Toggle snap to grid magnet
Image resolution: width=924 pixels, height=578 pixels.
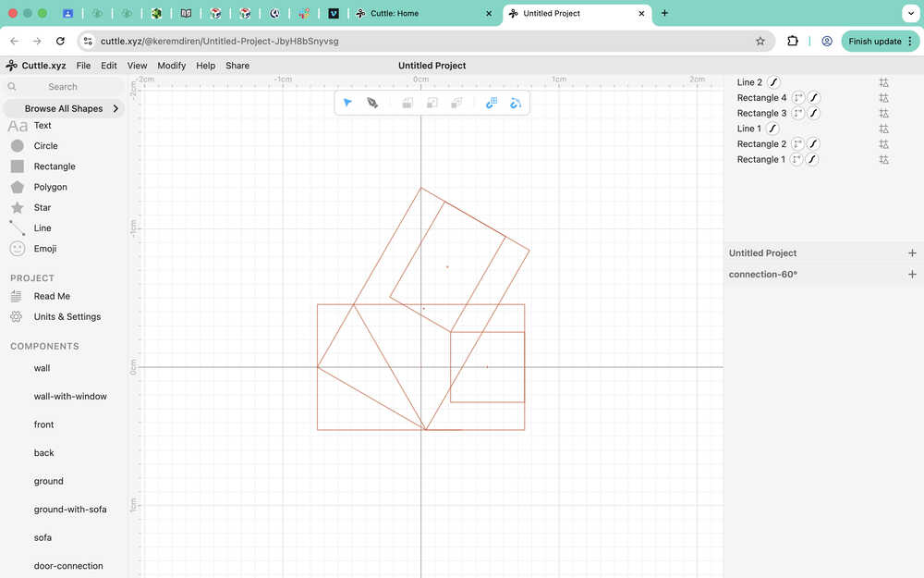click(x=492, y=104)
